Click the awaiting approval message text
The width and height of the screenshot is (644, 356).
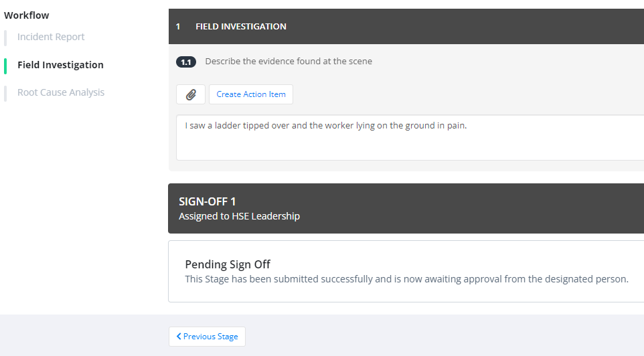[406, 279]
